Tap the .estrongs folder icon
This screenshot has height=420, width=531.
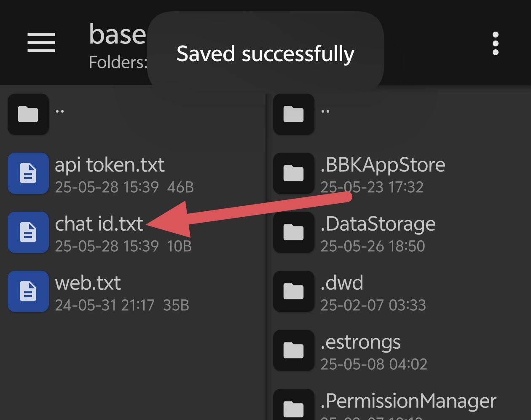click(294, 350)
